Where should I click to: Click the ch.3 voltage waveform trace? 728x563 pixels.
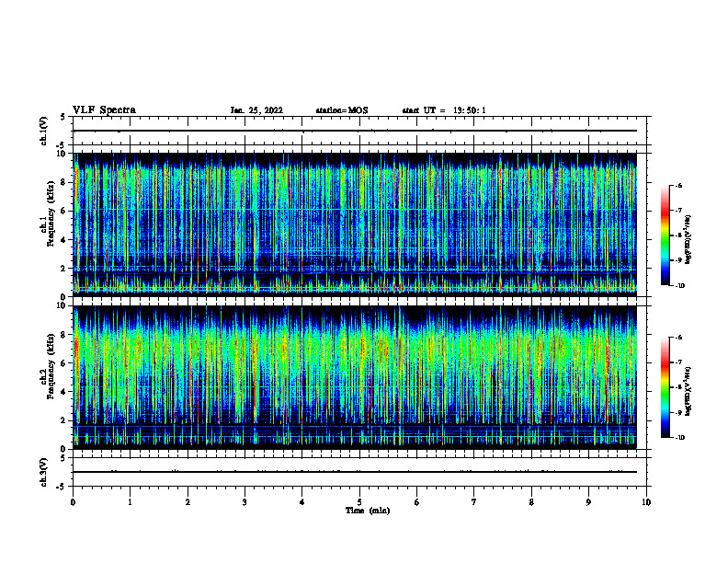pos(355,472)
